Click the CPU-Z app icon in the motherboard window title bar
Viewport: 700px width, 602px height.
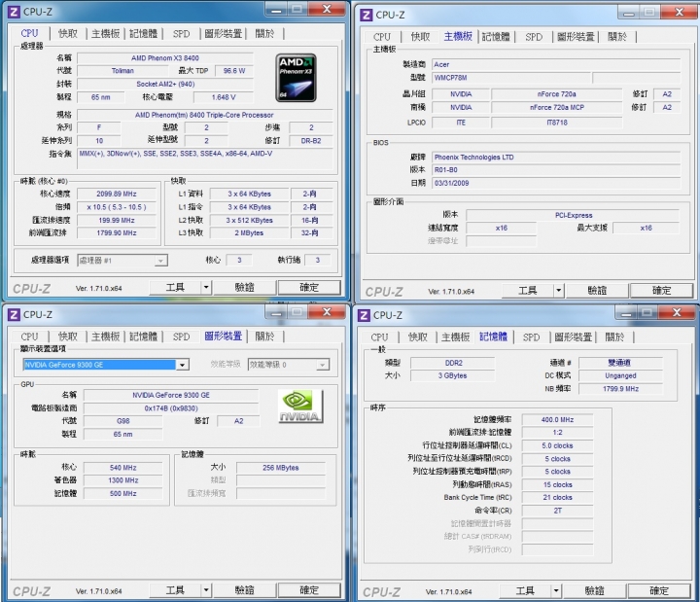[x=367, y=15]
